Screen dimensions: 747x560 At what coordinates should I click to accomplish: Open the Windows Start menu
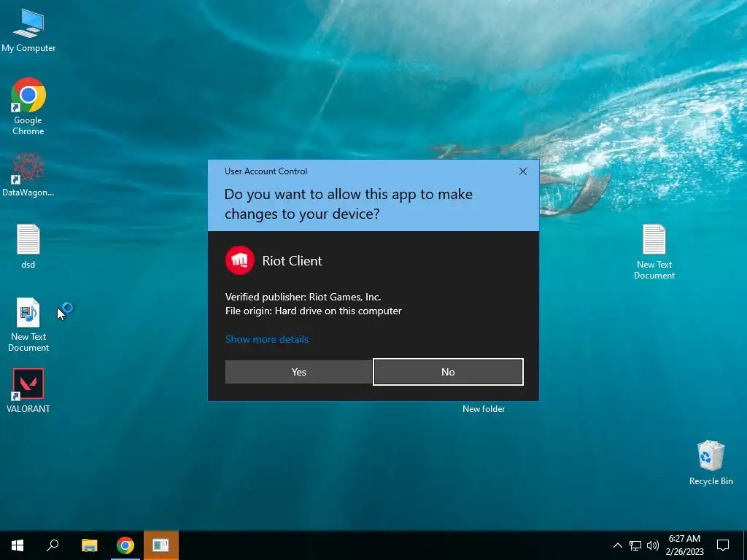pos(18,545)
